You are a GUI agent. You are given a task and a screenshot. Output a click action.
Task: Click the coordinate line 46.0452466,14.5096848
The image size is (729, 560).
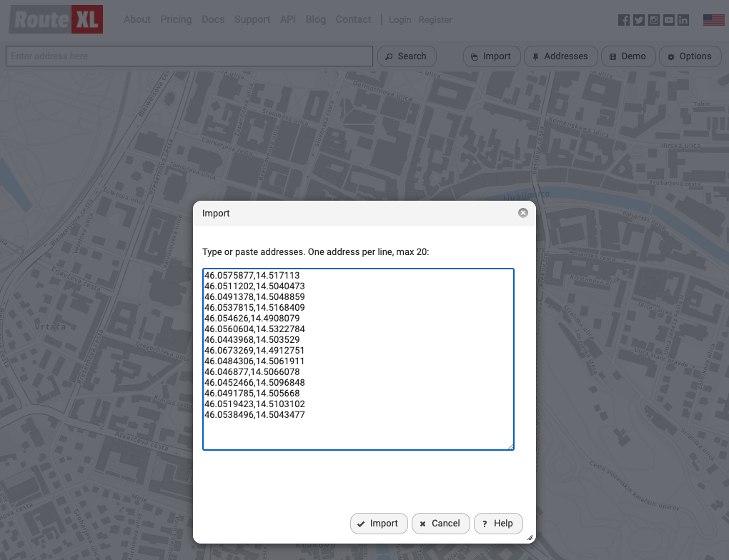pos(254,382)
